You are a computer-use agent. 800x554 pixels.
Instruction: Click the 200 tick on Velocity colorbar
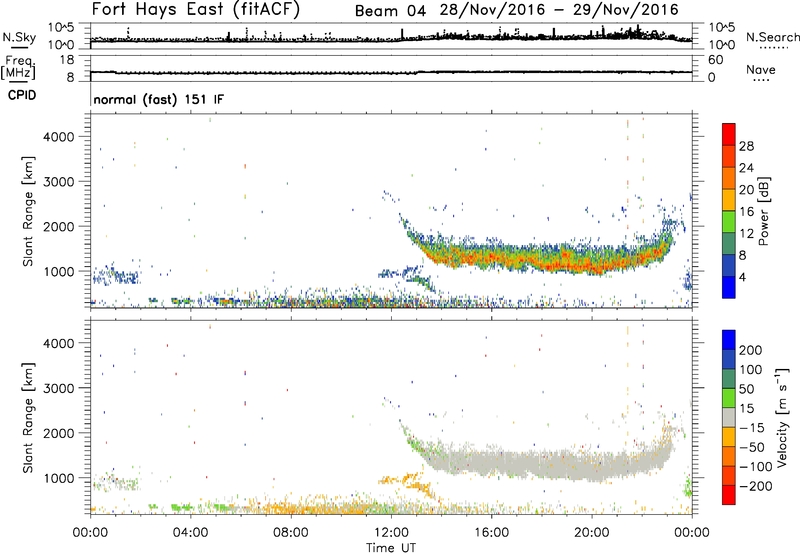click(x=751, y=350)
